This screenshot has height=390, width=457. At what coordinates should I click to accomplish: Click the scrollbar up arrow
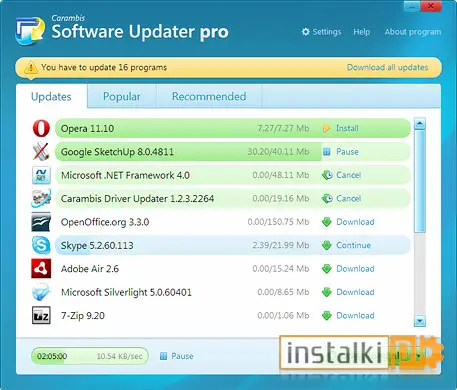(420, 124)
